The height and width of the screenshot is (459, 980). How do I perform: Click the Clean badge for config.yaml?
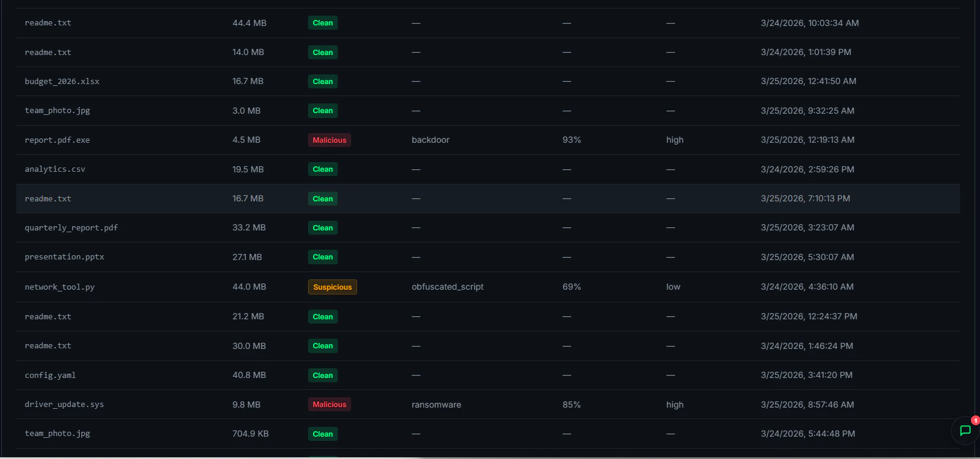tap(323, 376)
